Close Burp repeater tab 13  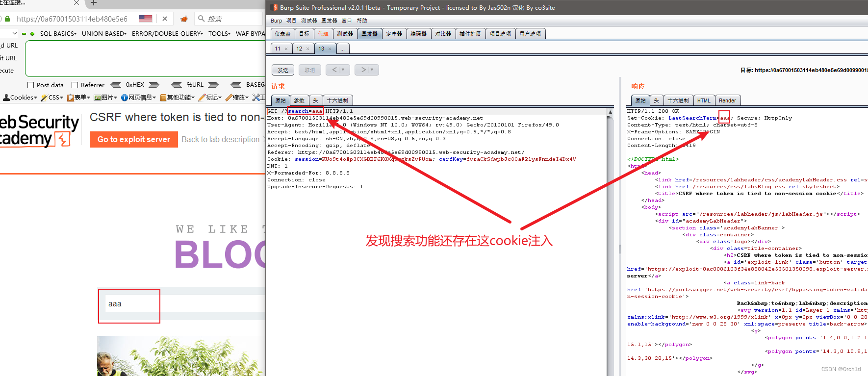click(330, 49)
